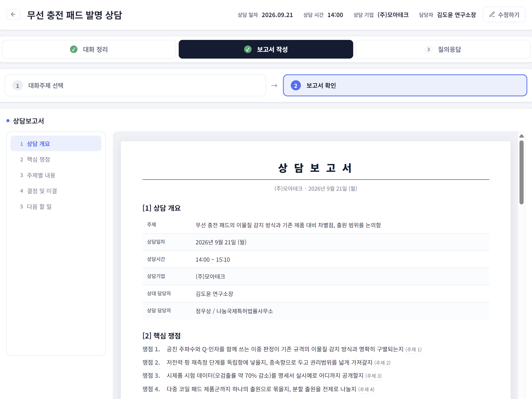Click the pencil icon in 수정하기
Image resolution: width=532 pixels, height=399 pixels.
tap(492, 14)
